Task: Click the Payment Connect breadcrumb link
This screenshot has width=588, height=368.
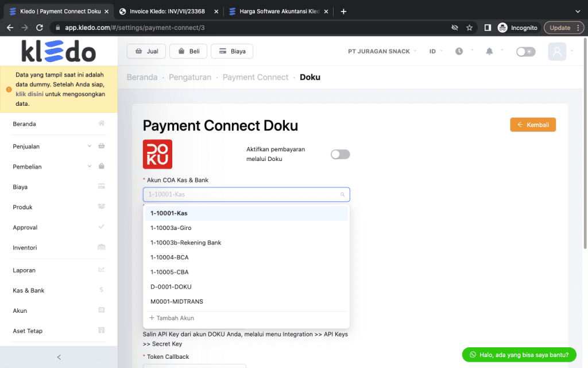Action: click(256, 77)
